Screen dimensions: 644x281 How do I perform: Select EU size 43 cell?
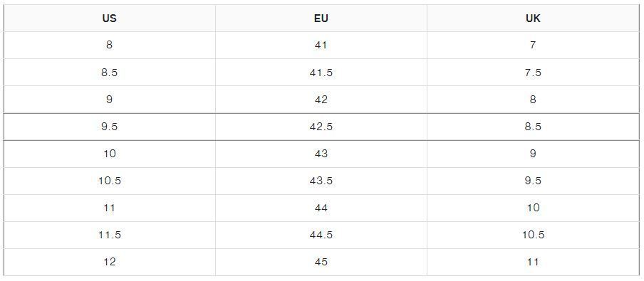(321, 154)
